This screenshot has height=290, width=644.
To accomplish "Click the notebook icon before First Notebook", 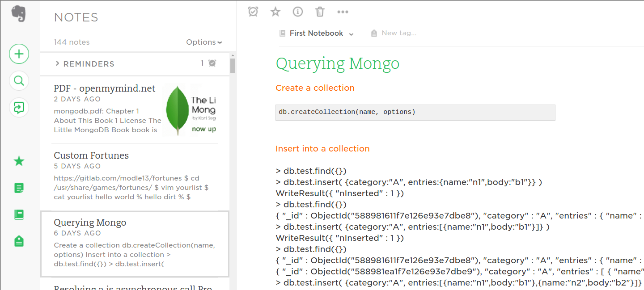I will [282, 33].
